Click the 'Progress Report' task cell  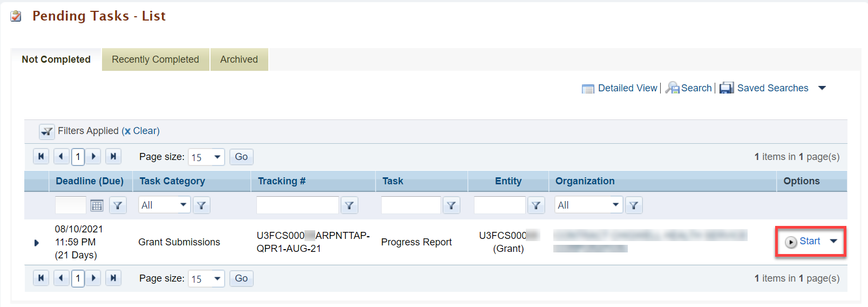pyautogui.click(x=416, y=242)
